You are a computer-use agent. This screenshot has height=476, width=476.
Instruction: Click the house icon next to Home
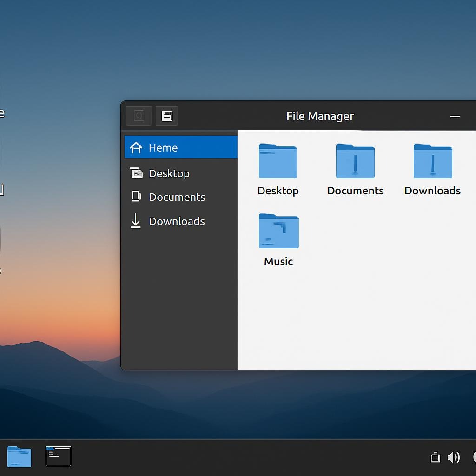point(136,147)
